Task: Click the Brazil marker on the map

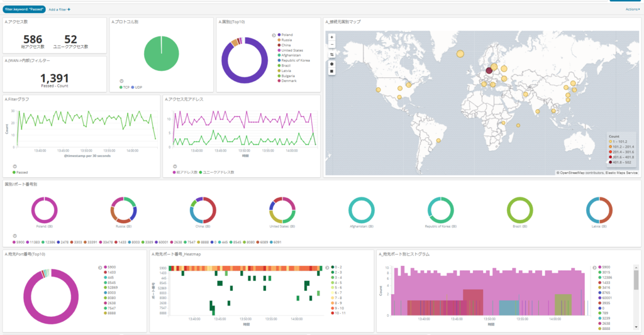Action: (x=438, y=141)
